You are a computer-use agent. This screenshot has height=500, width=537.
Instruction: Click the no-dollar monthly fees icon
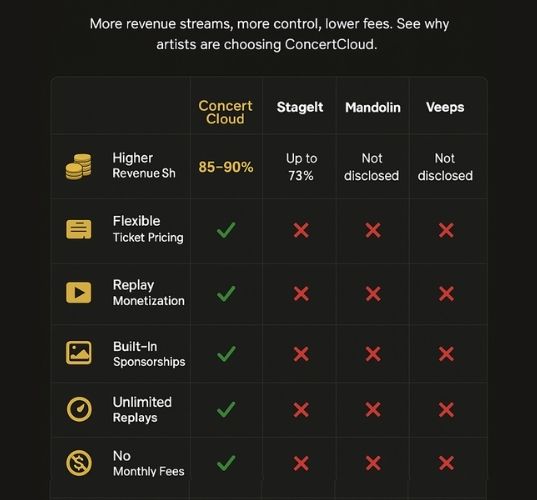[79, 463]
